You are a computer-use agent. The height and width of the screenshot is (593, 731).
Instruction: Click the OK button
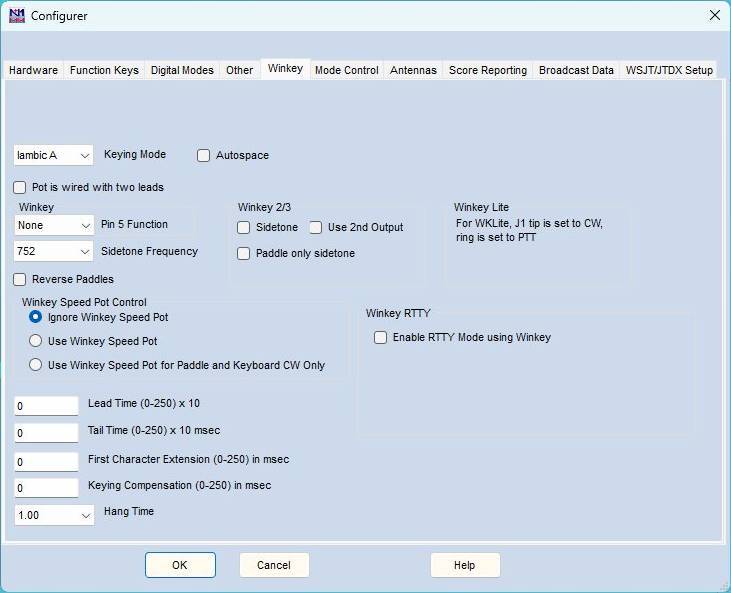tap(180, 565)
